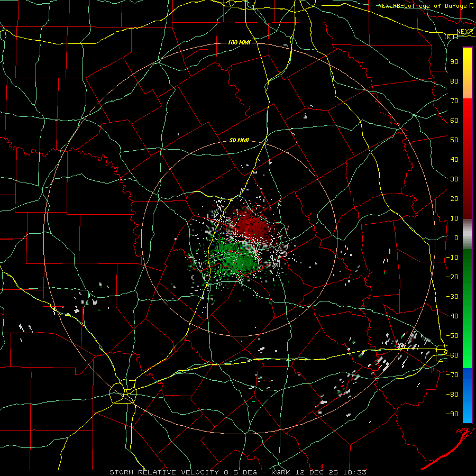Click the "50 NMI" range ring label
Image resolution: width=476 pixels, height=476 pixels.
(239, 140)
